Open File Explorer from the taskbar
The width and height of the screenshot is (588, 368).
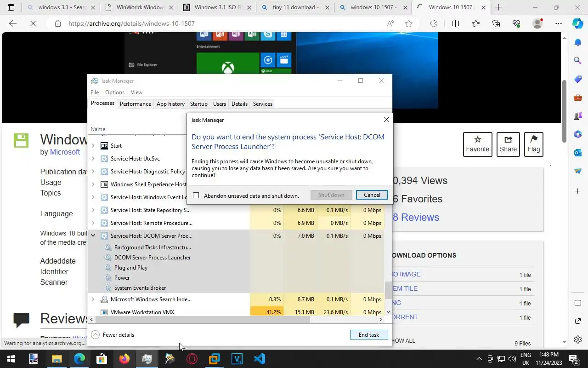[x=57, y=359]
